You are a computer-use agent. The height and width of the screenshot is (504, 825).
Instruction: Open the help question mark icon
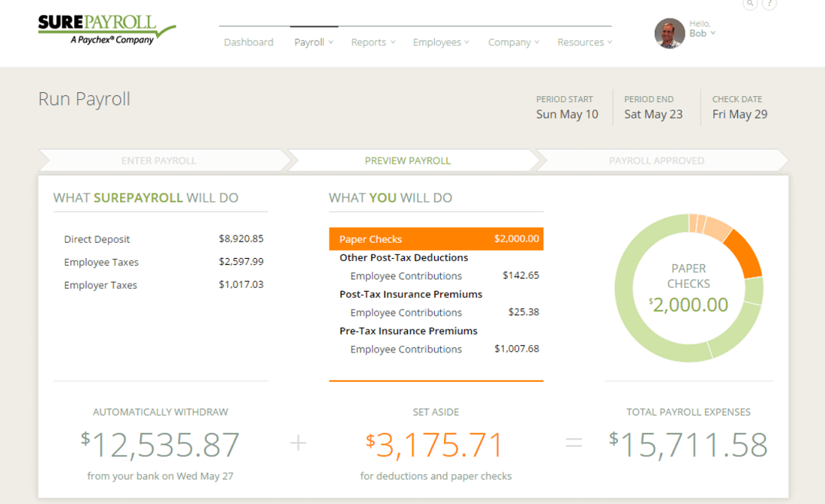pos(769,4)
